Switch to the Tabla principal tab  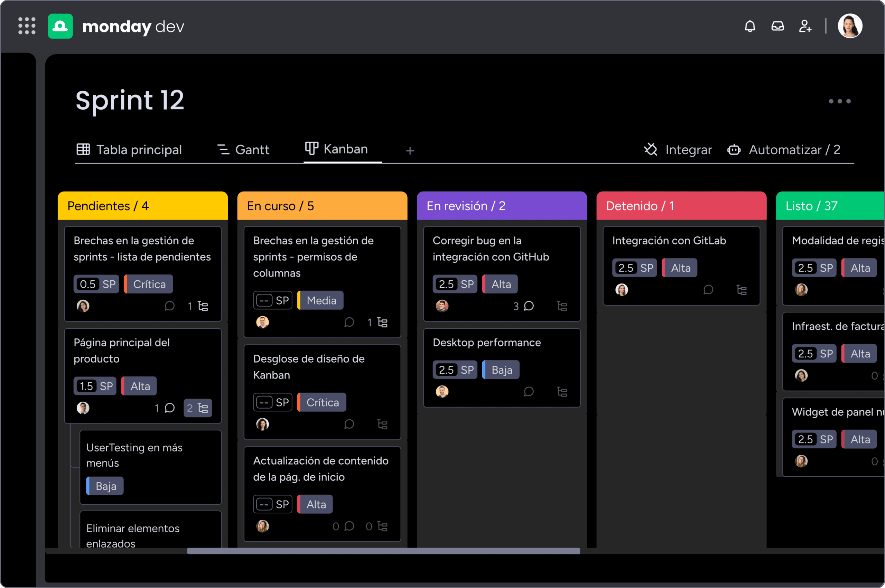[129, 150]
